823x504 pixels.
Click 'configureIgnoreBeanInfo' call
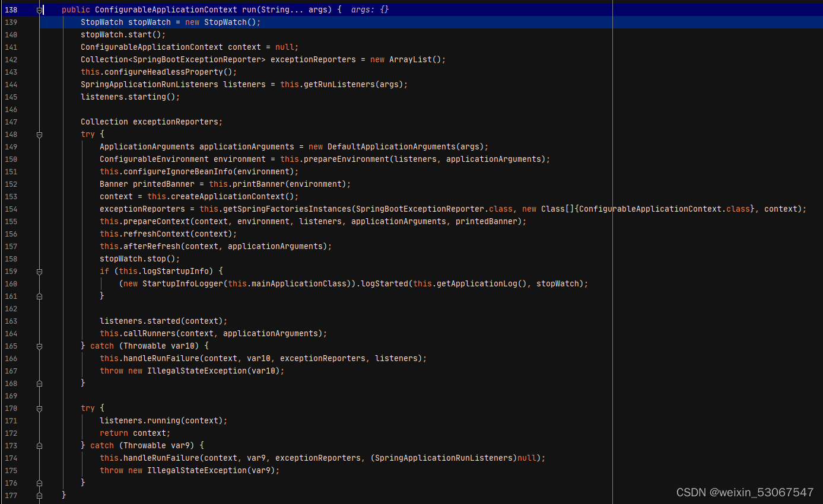[178, 172]
